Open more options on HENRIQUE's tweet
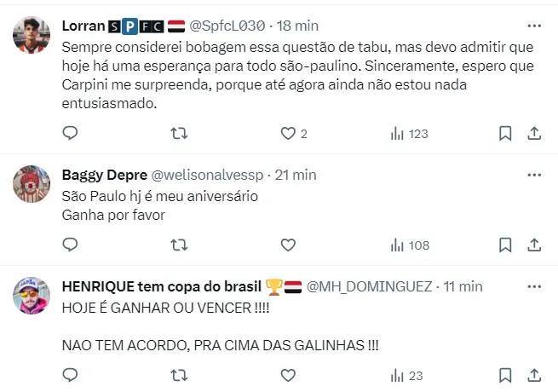Screen dimensions: 558x392 point(534,286)
